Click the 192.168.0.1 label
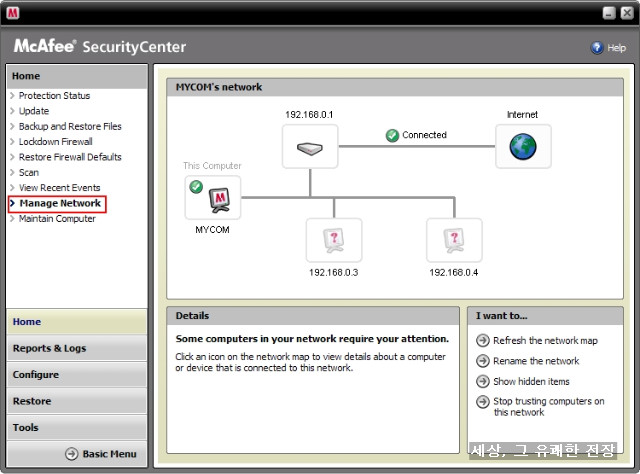640x474 pixels. click(x=309, y=115)
